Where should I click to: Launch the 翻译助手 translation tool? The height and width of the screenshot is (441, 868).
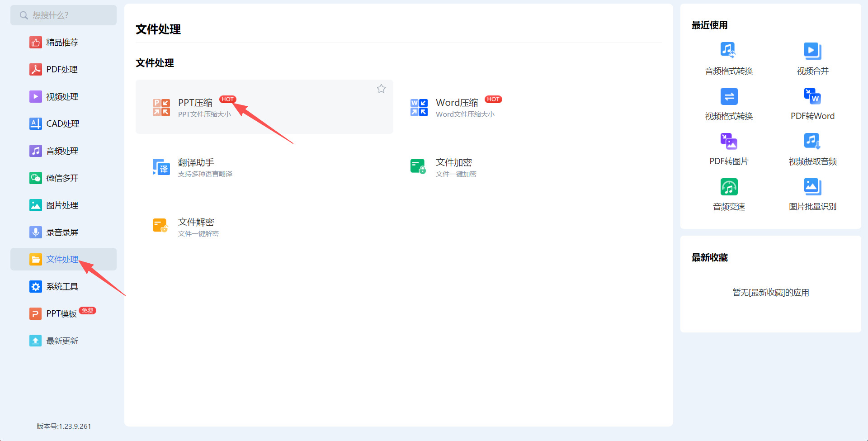click(161, 167)
